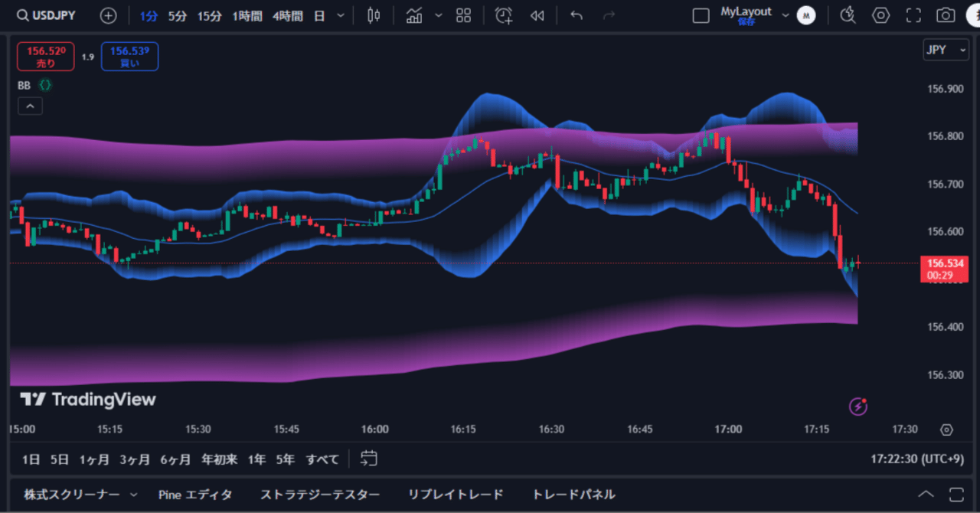Image resolution: width=980 pixels, height=513 pixels.
Task: Toggle fullscreen mode icon
Action: tap(913, 15)
